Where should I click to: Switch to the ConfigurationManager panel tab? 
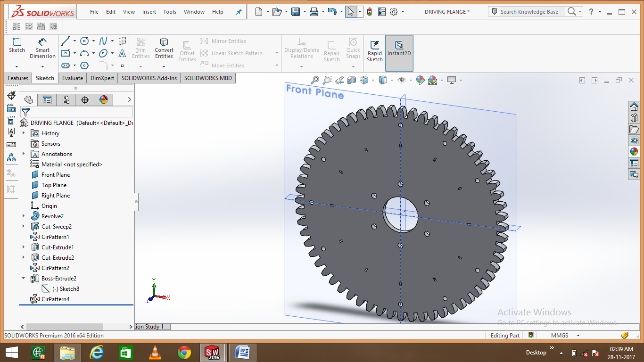(66, 99)
